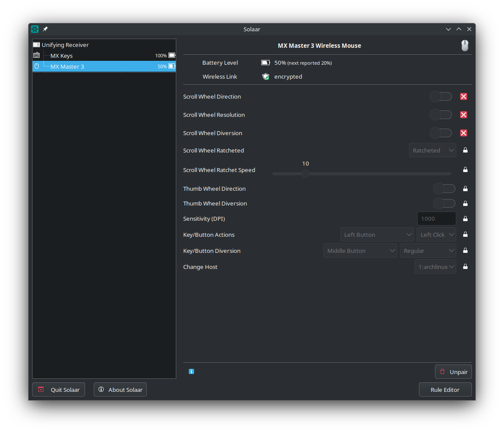The height and width of the screenshot is (434, 504).
Task: Toggle Thumb Wheel Diversion switch
Action: tap(444, 203)
